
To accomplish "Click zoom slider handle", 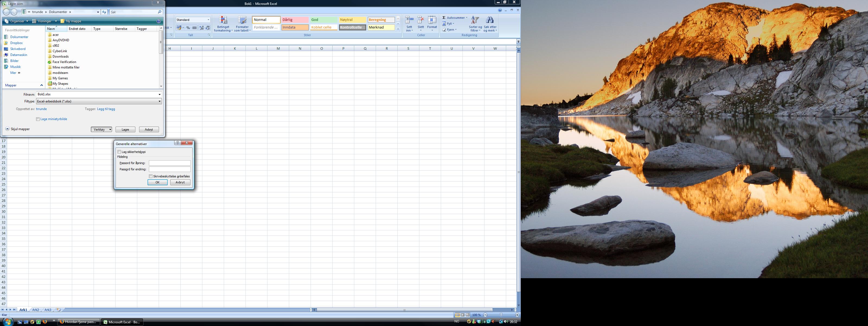I will click(501, 315).
